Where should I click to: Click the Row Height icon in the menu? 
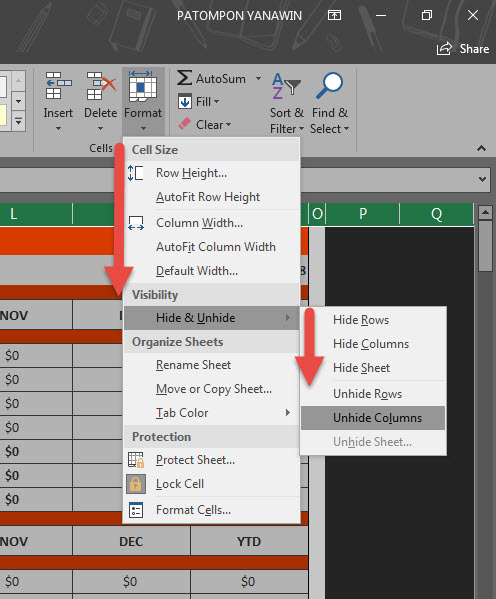(x=136, y=173)
